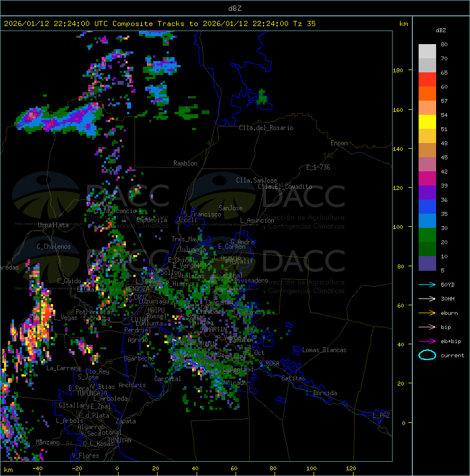Viewport: 470px width, 476px height.
Task: Click the 'Manzano' map label
Action: [47, 442]
